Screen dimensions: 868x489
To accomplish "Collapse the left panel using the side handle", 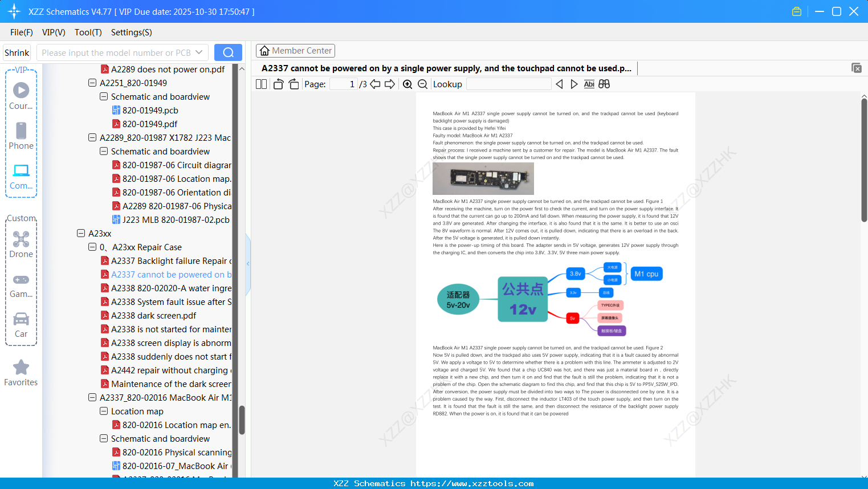I will 248,264.
